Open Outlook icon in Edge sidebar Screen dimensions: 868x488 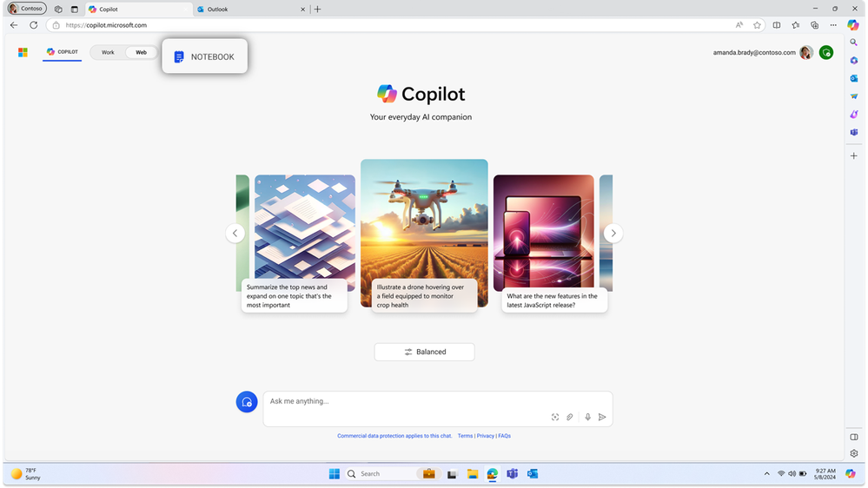[853, 78]
